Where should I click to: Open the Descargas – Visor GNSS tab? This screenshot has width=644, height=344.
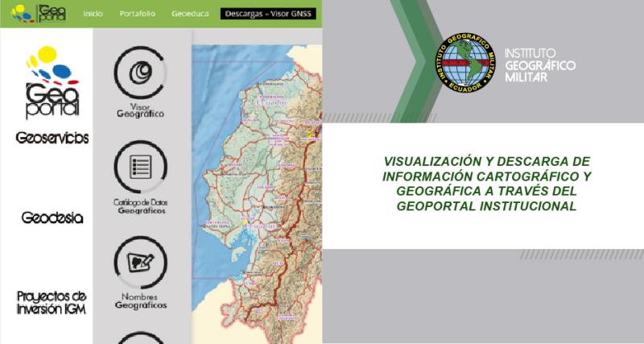pos(268,15)
